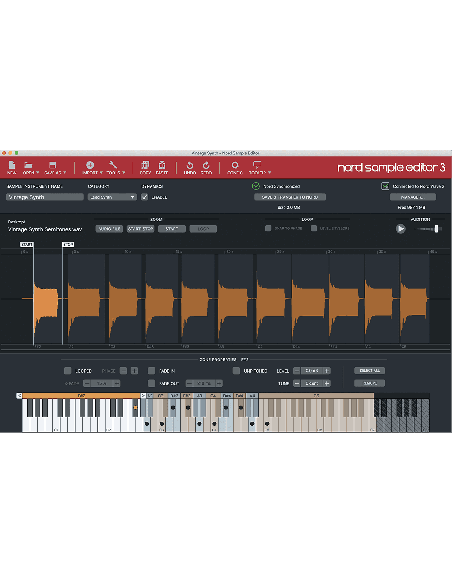Screen dimensions: 452x584
Task: Click the STOP marker flag
Action: (68, 244)
